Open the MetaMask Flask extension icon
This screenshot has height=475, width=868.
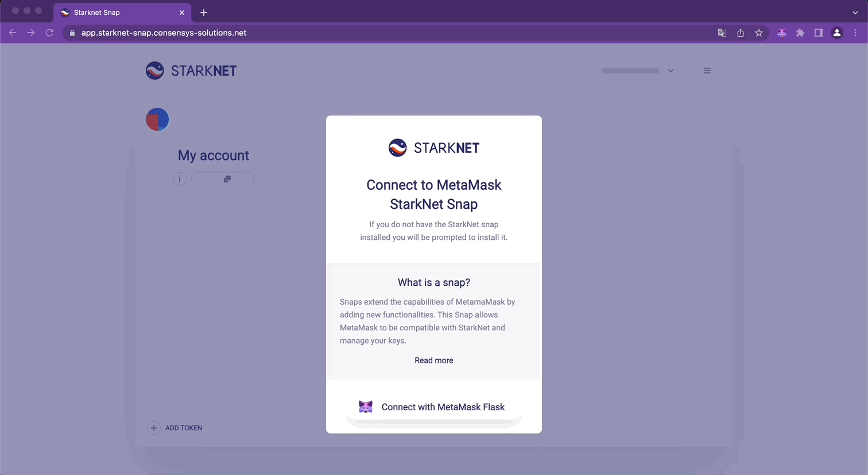(x=782, y=33)
